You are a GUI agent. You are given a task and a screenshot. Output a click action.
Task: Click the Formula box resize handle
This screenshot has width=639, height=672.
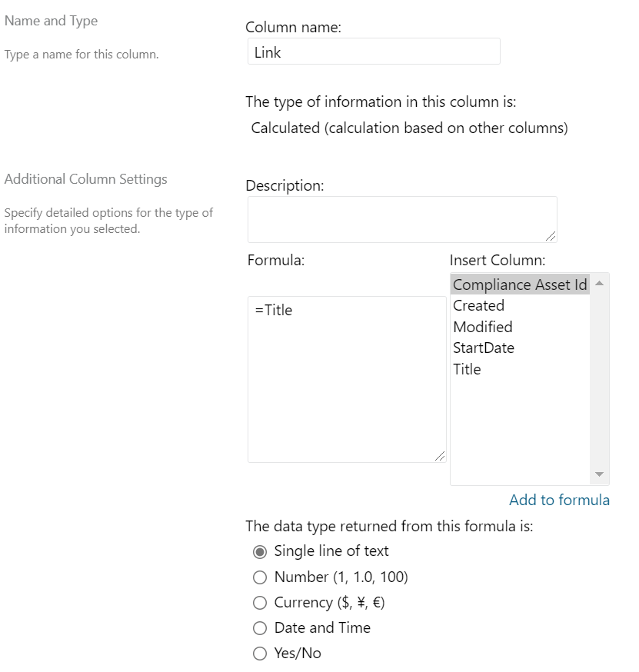point(440,456)
